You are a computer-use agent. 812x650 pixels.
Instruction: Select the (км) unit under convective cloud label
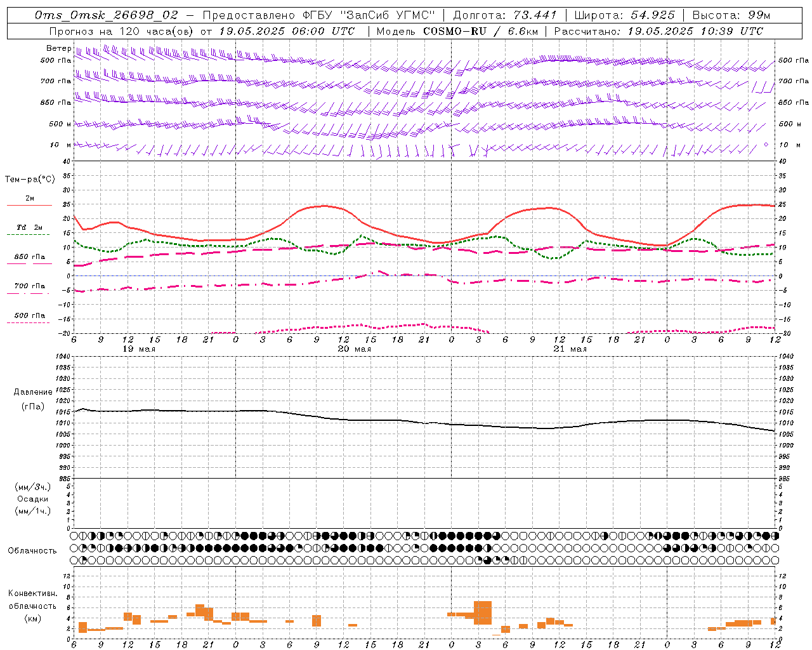32,618
